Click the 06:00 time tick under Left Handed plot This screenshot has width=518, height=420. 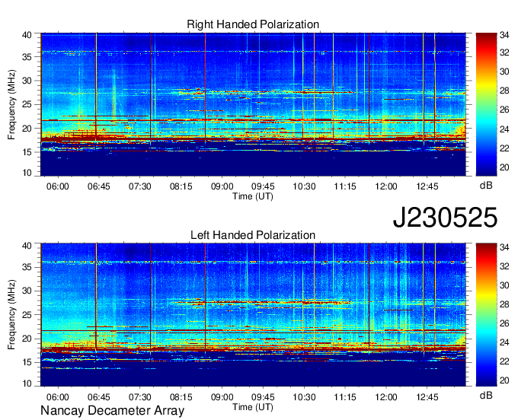[57, 397]
